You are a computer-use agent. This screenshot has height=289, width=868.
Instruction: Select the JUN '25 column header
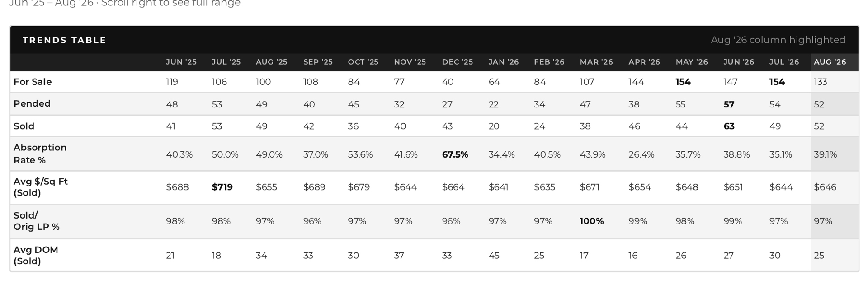(181, 62)
